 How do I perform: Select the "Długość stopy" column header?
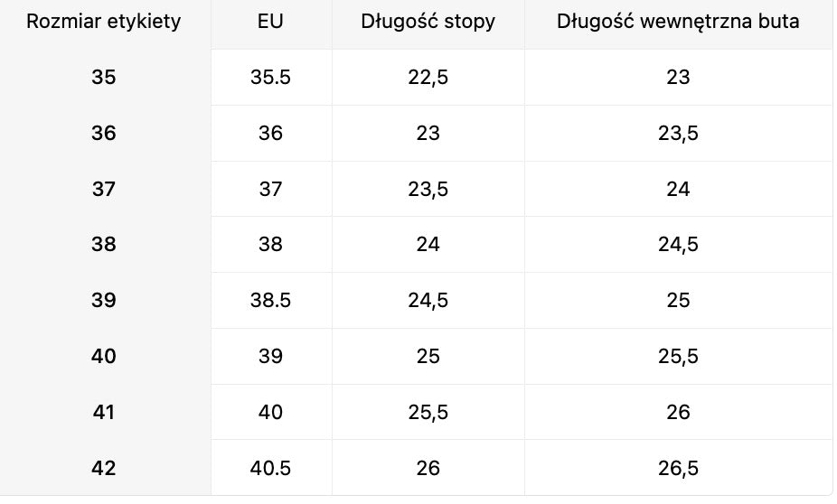pos(428,22)
